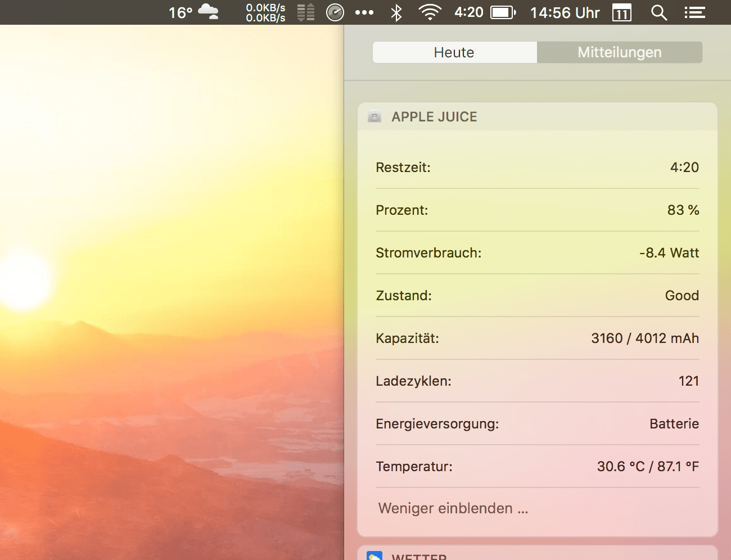
Task: Select the Prozent: label
Action: pyautogui.click(x=402, y=210)
